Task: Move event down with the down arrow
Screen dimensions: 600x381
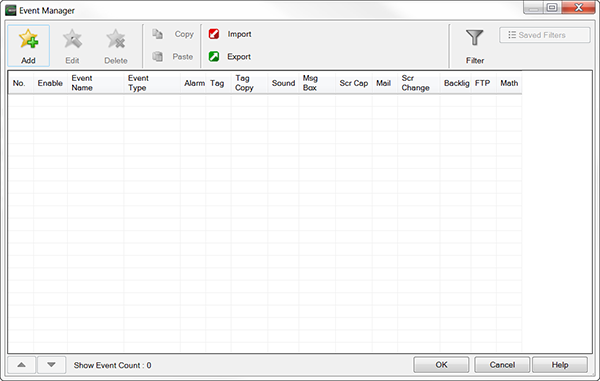Action: (x=51, y=365)
